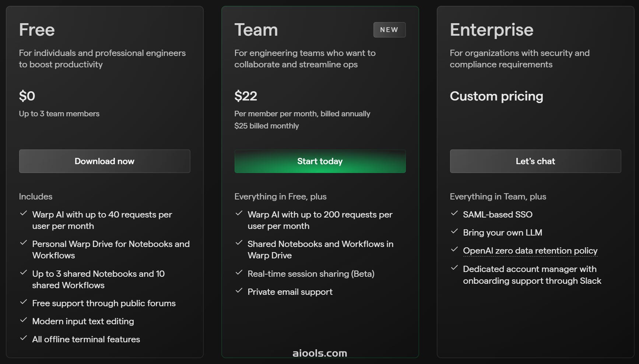Click the checkmark beside 40 requests feature
Image resolution: width=639 pixels, height=364 pixels.
[24, 213]
